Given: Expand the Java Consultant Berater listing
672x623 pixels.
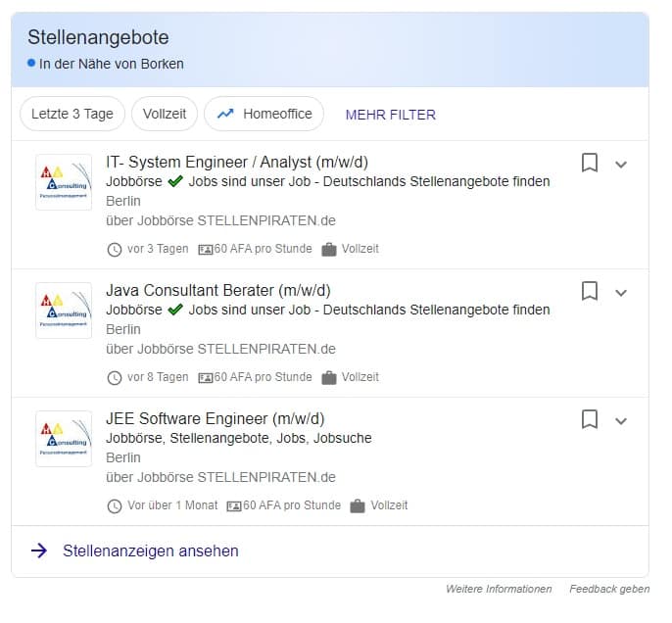Looking at the screenshot, I should [621, 293].
